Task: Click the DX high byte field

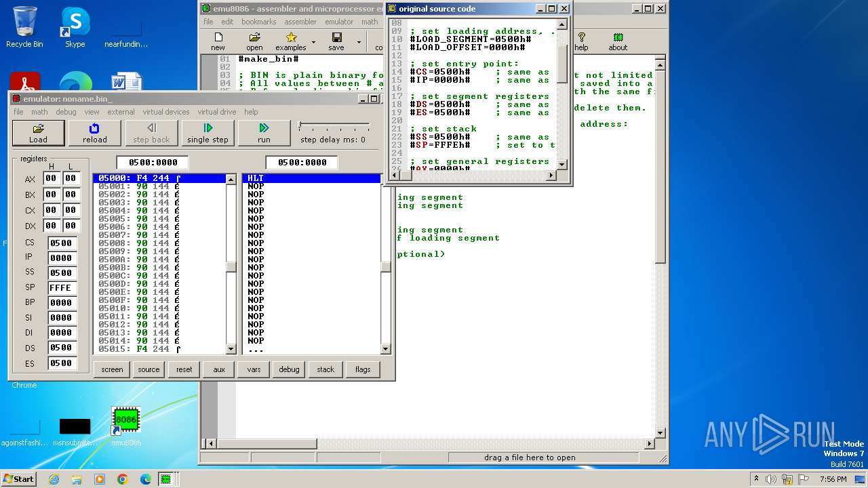Action: coord(51,226)
